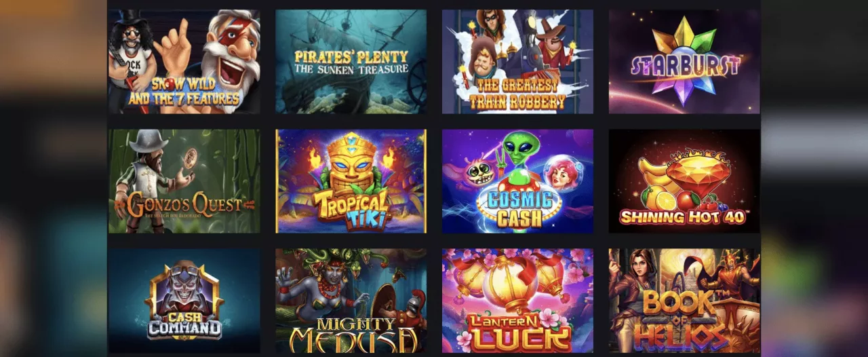Play Gonzo's Quest game
Image resolution: width=868 pixels, height=357 pixels.
click(x=184, y=181)
